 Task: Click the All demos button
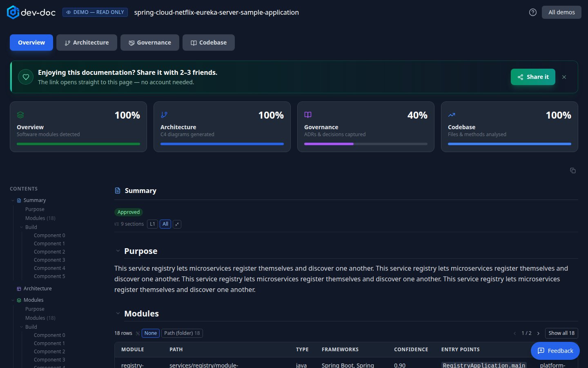(561, 12)
